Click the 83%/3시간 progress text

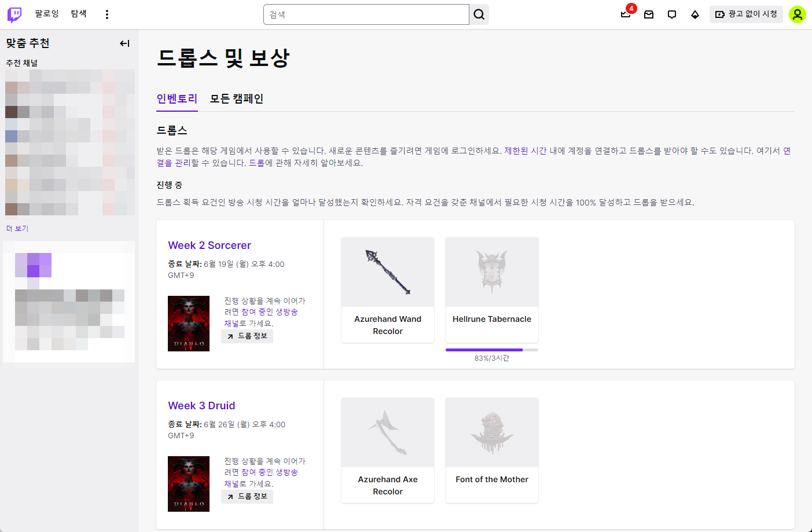(x=492, y=358)
